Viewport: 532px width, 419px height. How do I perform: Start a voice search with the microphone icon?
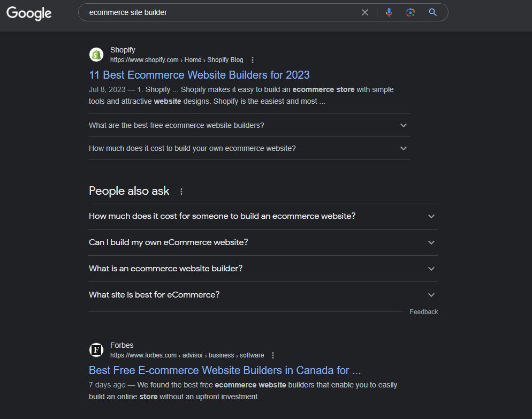pyautogui.click(x=389, y=12)
